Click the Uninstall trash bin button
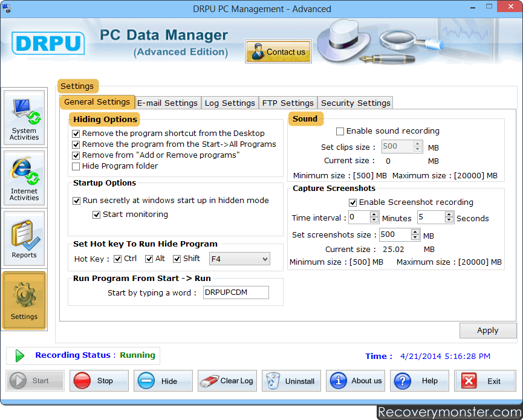 291,381
